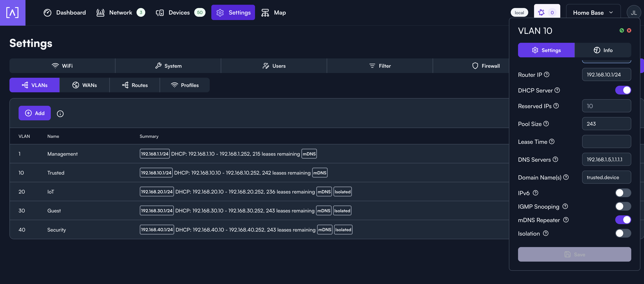Click the info icon next to Add
Screen dimensions: 644x284
pos(60,114)
